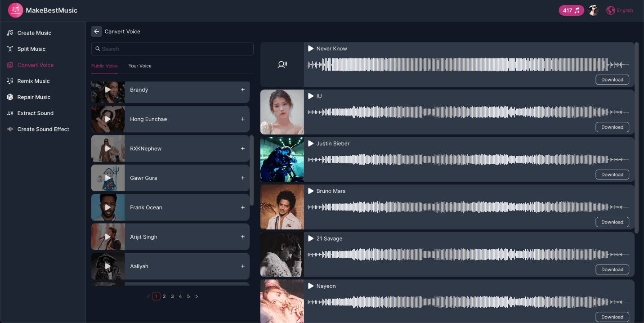Switch to the Your Voice tab
644x323 pixels.
pos(140,66)
